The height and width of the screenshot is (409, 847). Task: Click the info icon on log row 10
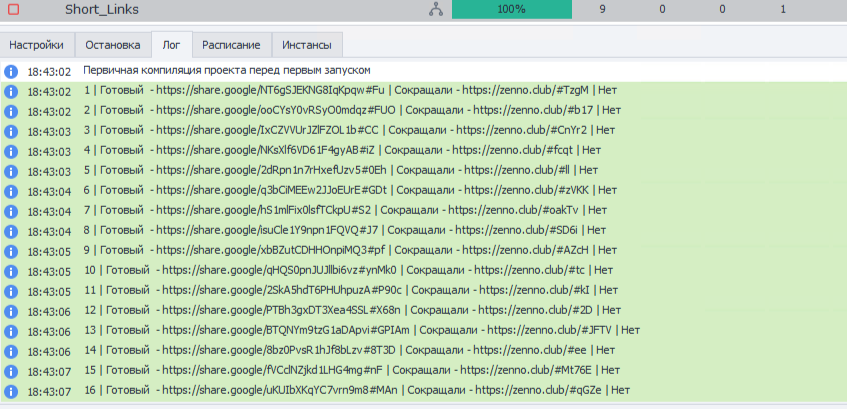pyautogui.click(x=11, y=271)
